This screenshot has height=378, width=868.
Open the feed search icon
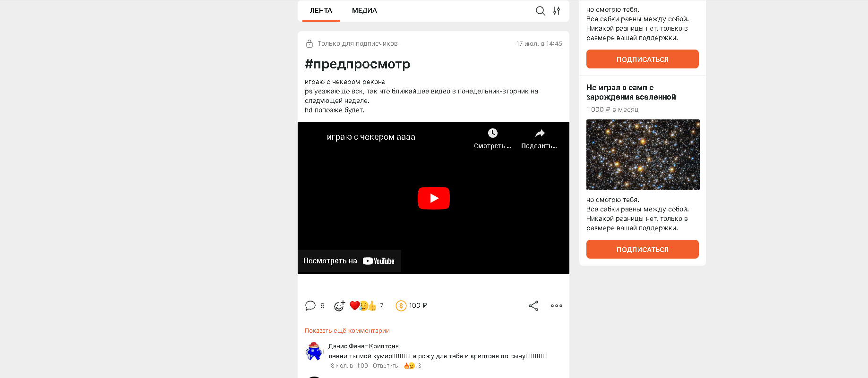pyautogui.click(x=540, y=11)
